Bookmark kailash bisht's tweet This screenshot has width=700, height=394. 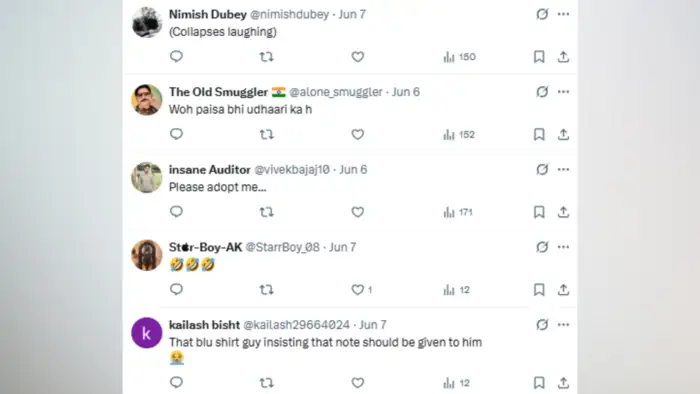point(539,382)
